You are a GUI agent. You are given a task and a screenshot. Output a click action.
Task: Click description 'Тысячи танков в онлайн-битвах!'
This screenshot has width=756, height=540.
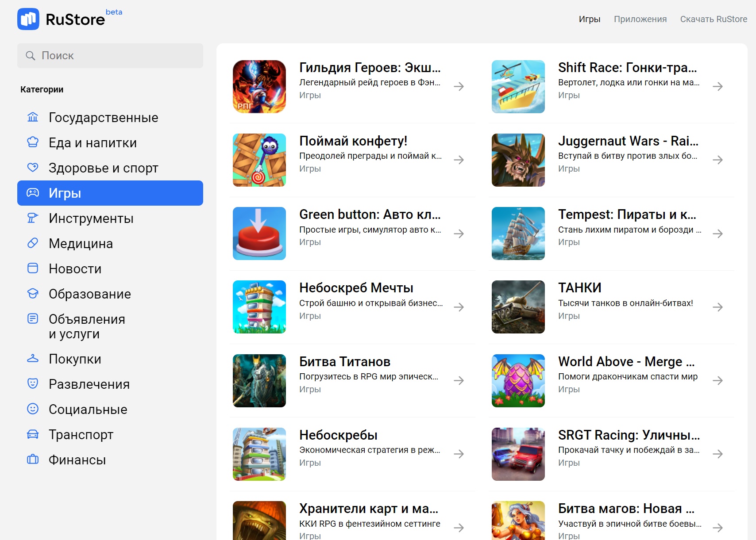point(625,303)
